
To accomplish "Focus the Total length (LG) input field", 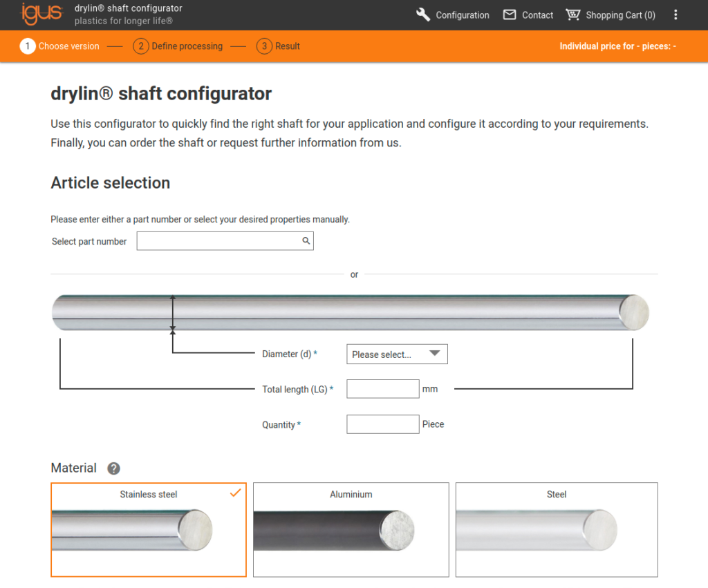I will pyautogui.click(x=383, y=389).
